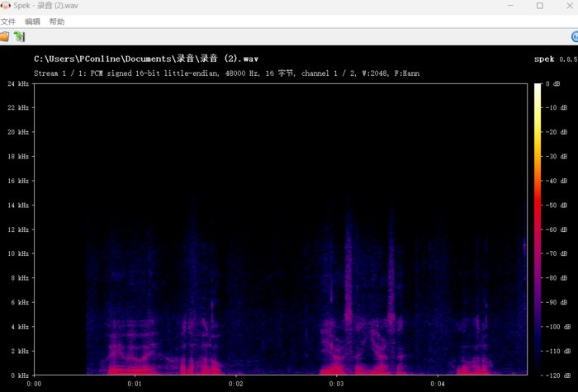Viewport: 578px width, 392px height.
Task: Click the 0 dB scale label
Action: tap(553, 83)
